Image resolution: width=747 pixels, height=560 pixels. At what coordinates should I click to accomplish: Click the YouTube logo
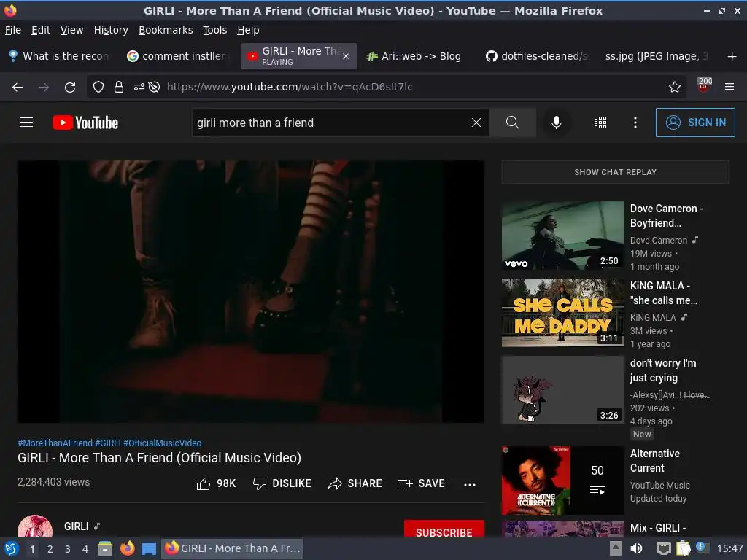tap(85, 122)
